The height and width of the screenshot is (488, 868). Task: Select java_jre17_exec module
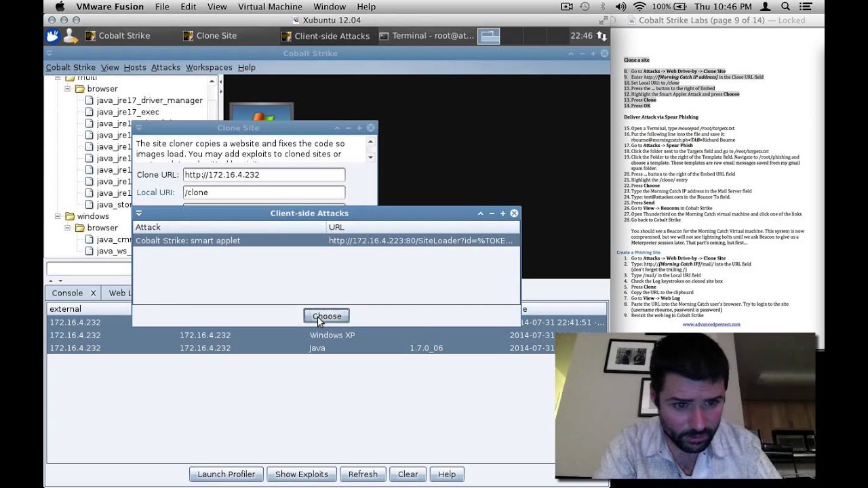coord(127,112)
